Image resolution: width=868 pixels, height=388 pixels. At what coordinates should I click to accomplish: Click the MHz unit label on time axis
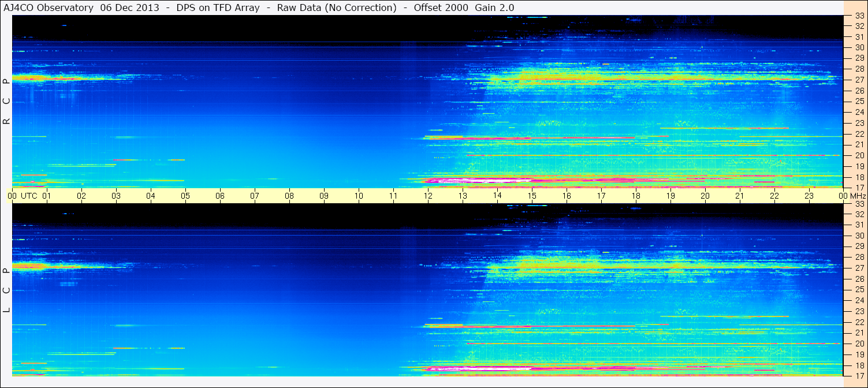tap(858, 196)
